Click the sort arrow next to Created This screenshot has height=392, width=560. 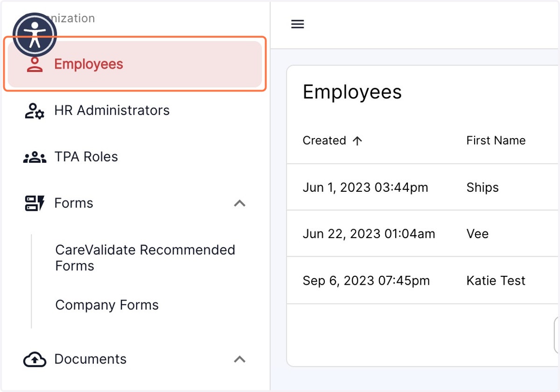tap(357, 141)
